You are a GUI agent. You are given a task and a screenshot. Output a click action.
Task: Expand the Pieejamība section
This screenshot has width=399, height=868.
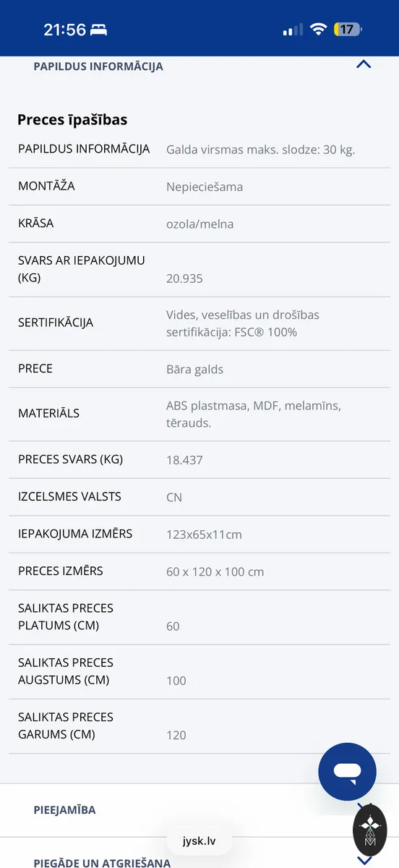point(199,810)
